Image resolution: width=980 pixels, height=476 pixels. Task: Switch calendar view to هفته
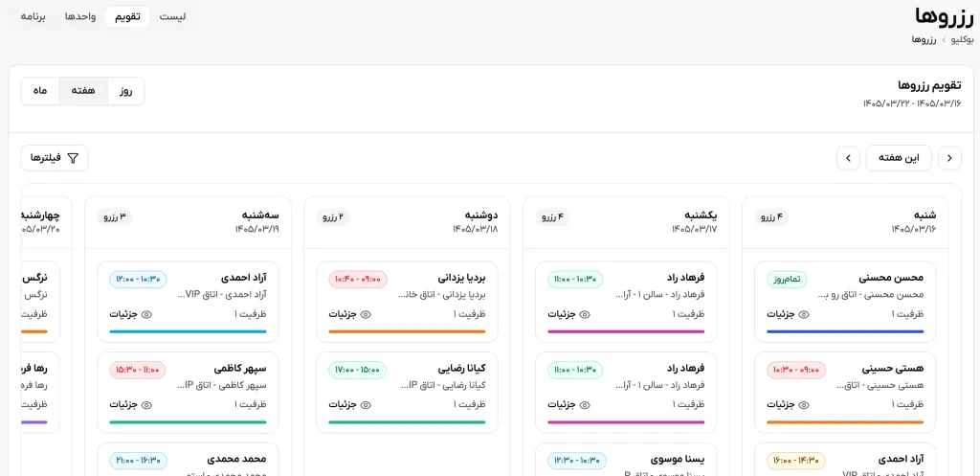(x=83, y=91)
